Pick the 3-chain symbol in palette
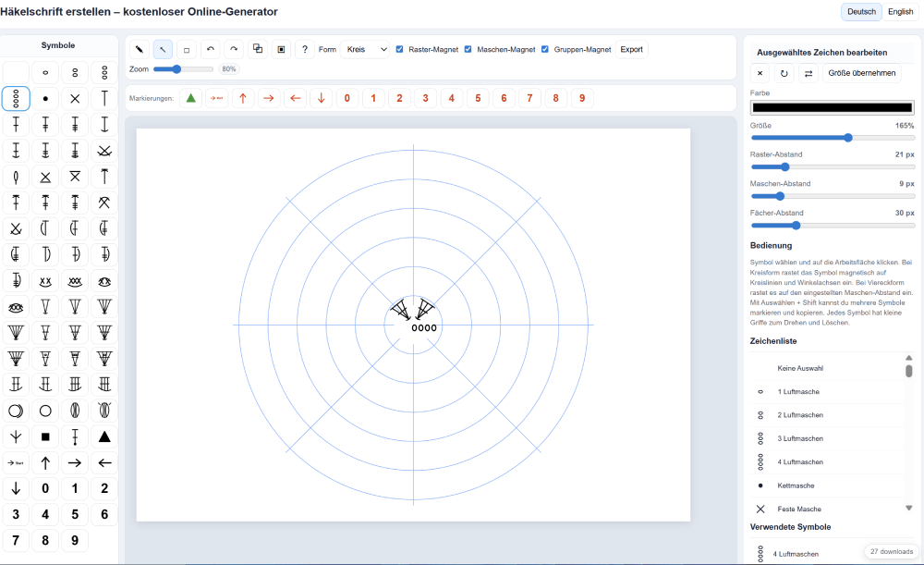The height and width of the screenshot is (565, 924). coord(104,72)
